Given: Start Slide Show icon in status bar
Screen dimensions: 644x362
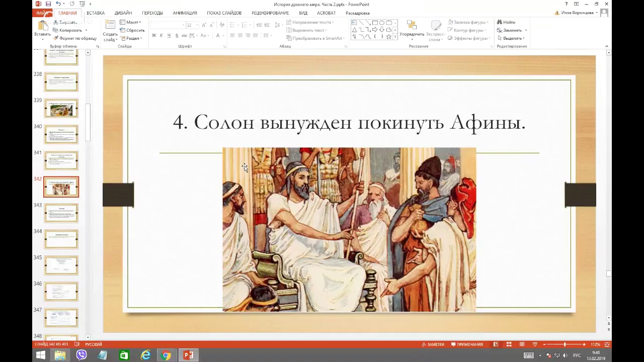Looking at the screenshot, I should 534,344.
